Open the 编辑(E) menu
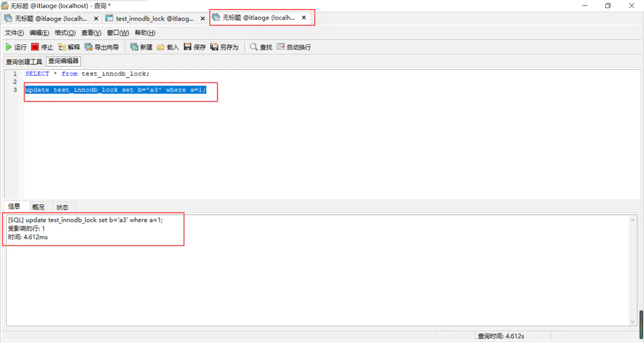The image size is (644, 342). point(39,33)
